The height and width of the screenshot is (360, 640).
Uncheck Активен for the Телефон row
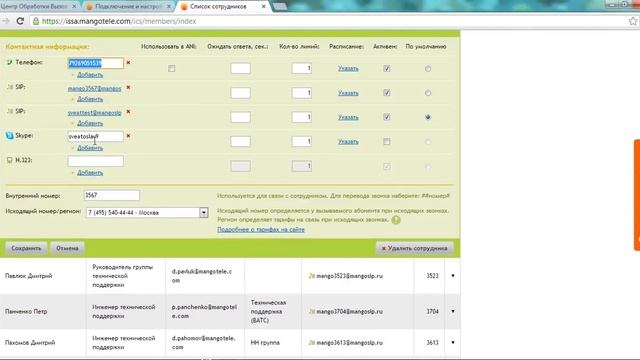coord(387,69)
